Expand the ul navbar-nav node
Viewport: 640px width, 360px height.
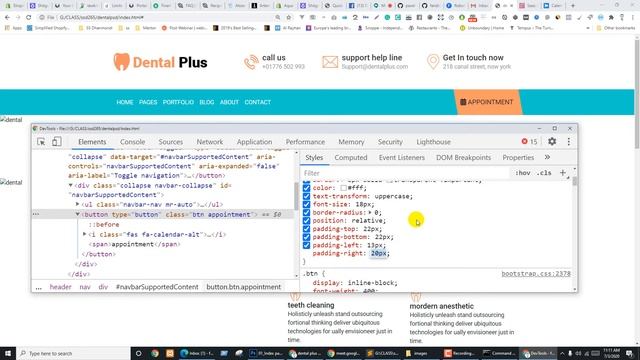[x=78, y=204]
